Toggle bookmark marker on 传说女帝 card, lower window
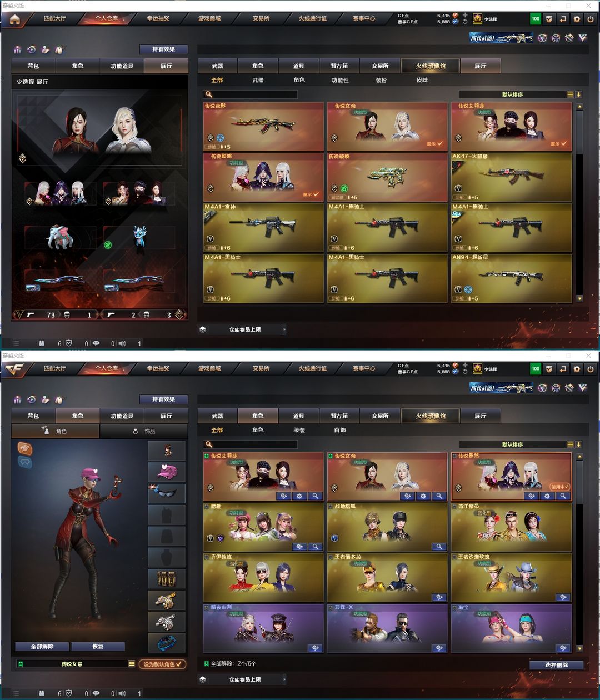This screenshot has width=600, height=700. coord(331,456)
